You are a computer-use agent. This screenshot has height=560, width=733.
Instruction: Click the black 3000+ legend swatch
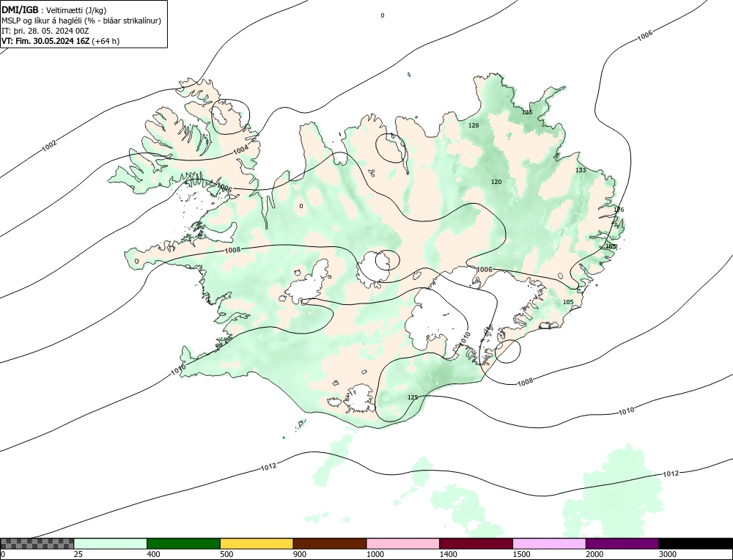(696, 543)
